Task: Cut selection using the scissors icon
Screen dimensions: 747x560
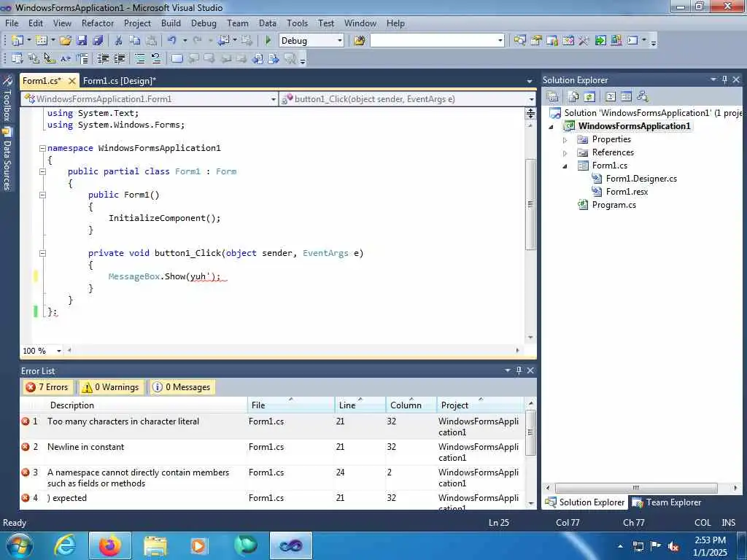Action: 118,41
